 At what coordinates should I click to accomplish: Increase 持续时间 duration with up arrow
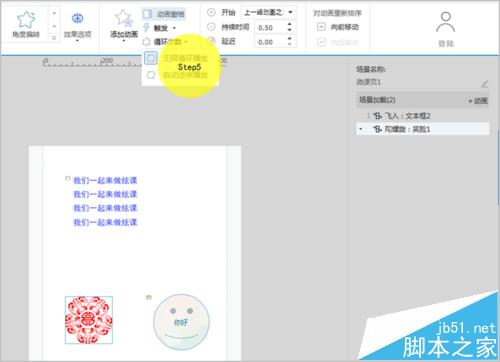point(289,25)
